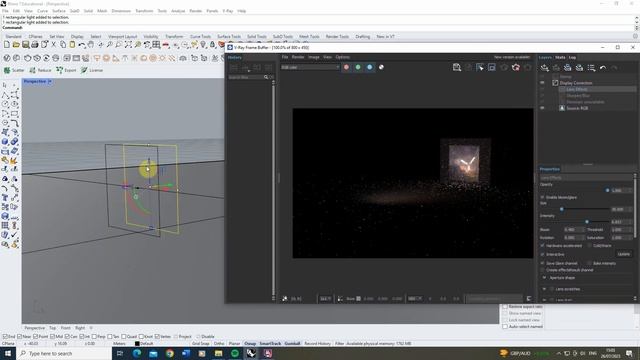
Task: Click the Export tool icon
Action: [66, 70]
